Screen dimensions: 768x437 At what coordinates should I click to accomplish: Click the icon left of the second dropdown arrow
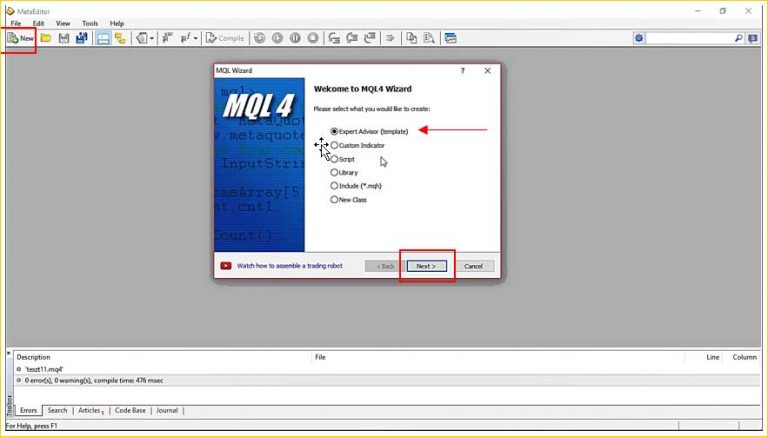tap(185, 38)
